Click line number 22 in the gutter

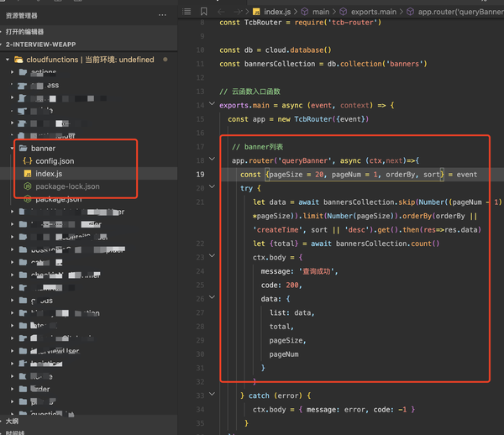(x=200, y=244)
